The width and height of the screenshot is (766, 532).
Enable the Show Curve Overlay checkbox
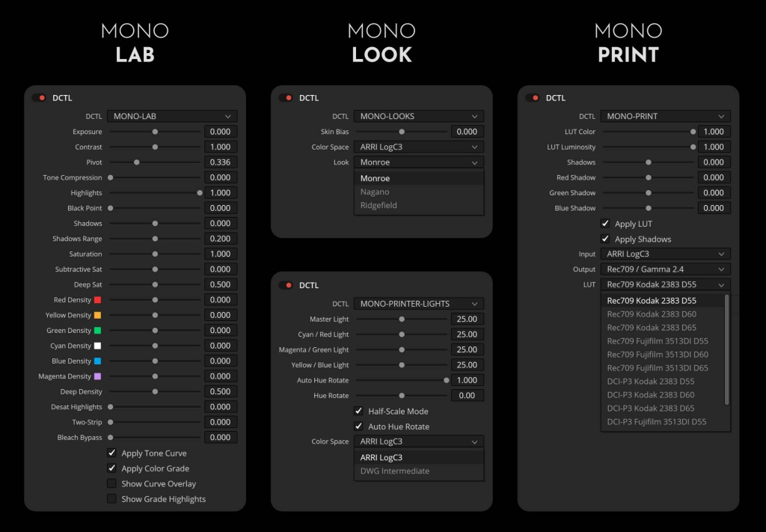(112, 484)
